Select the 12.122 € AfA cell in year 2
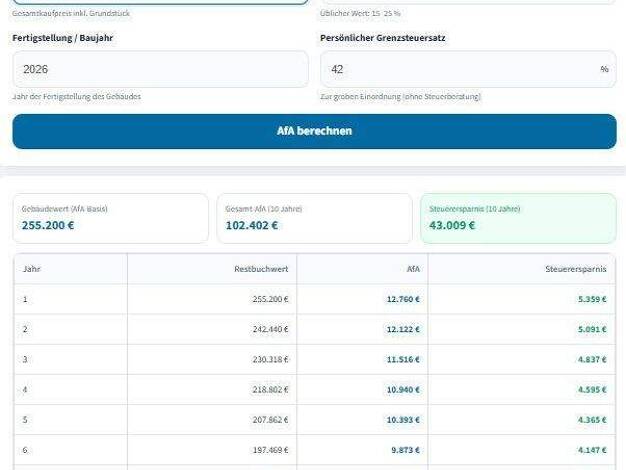The height and width of the screenshot is (470, 626). coord(403,329)
